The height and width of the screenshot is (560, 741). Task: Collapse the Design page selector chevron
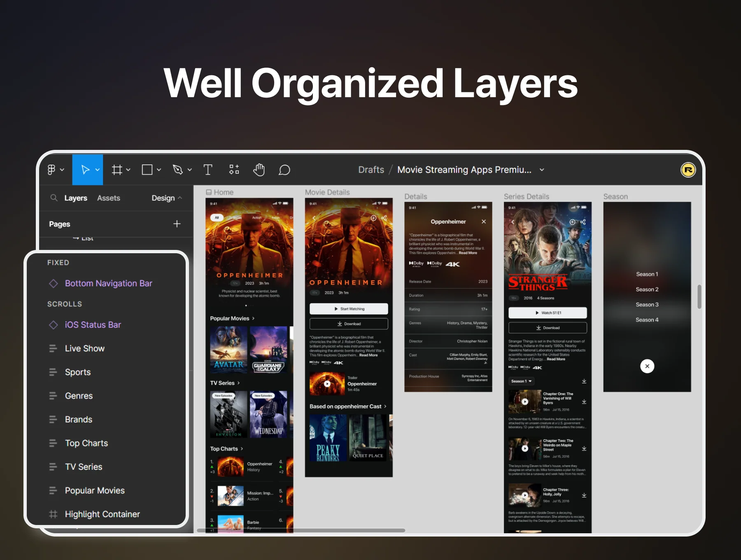pos(180,198)
